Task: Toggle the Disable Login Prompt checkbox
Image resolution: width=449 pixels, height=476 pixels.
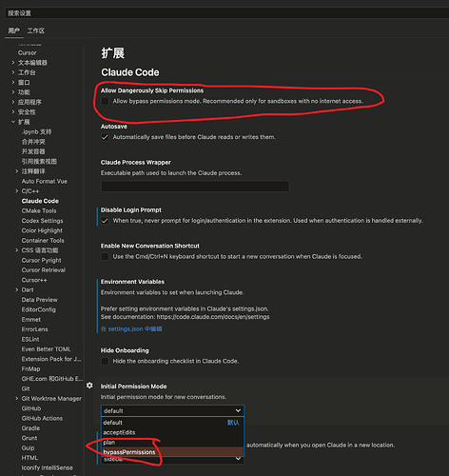Action: point(105,221)
